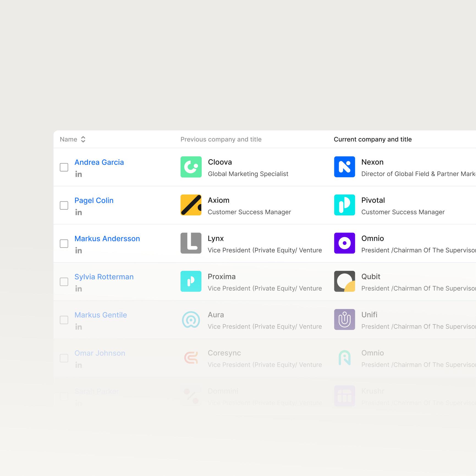Check the Markus Andersson row checkbox

point(64,244)
